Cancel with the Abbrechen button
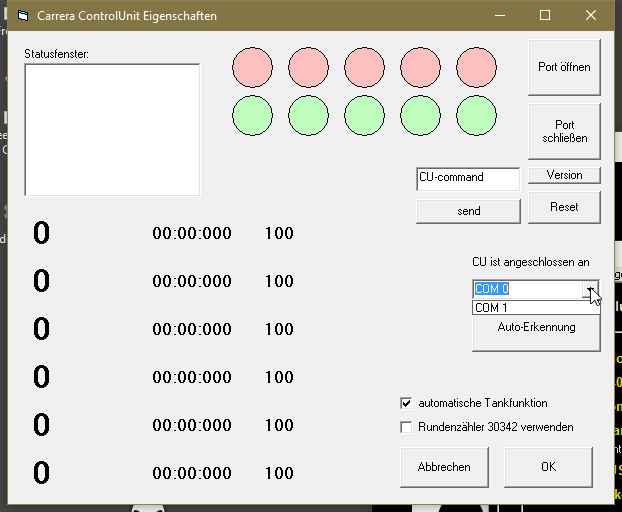The width and height of the screenshot is (622, 512). 444,467
